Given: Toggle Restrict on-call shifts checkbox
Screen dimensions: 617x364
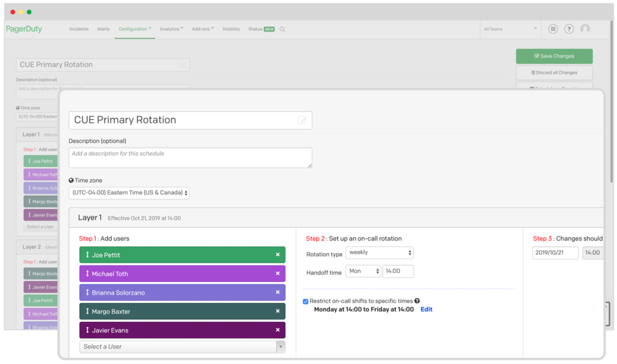Looking at the screenshot, I should 305,301.
